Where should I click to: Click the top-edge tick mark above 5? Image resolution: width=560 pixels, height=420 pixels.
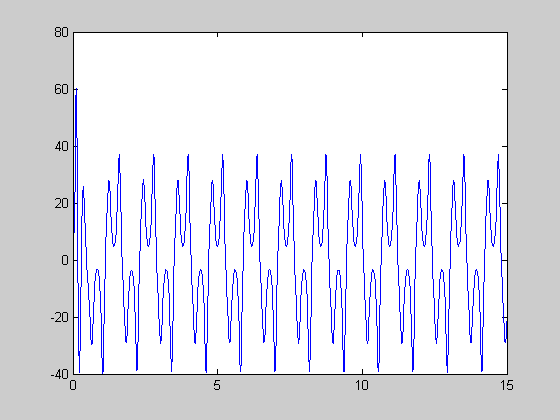pos(218,35)
